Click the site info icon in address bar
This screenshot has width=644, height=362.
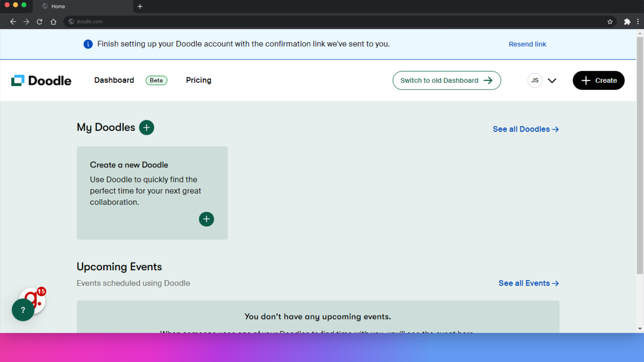point(71,21)
